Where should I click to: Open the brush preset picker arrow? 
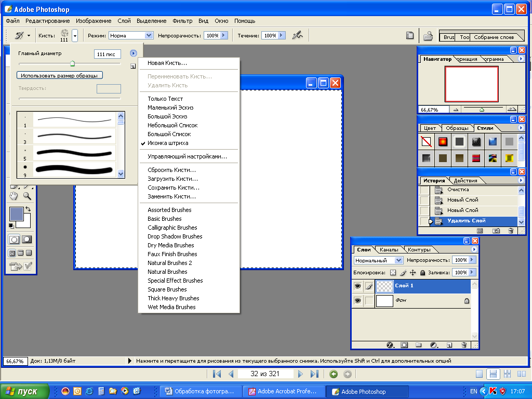pyautogui.click(x=75, y=35)
